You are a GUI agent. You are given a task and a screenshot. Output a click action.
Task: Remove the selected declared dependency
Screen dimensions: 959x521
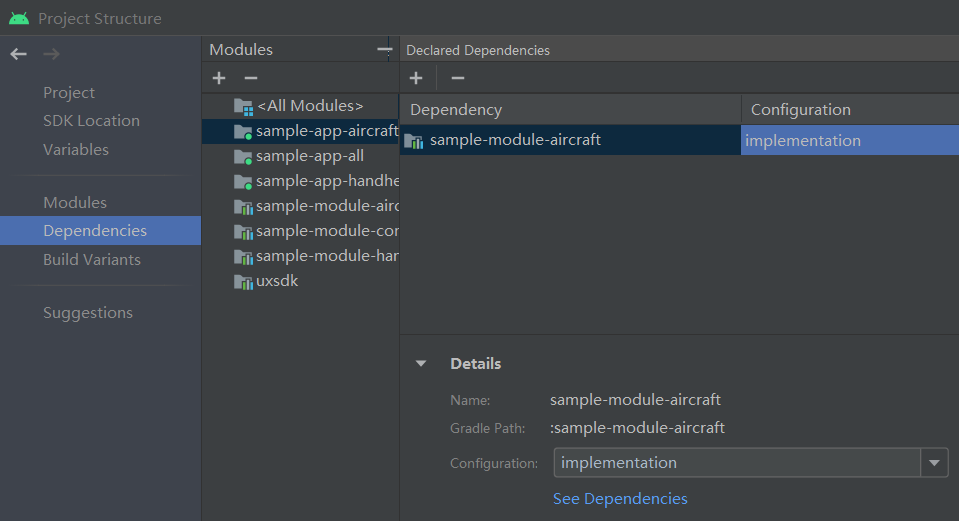coord(457,78)
